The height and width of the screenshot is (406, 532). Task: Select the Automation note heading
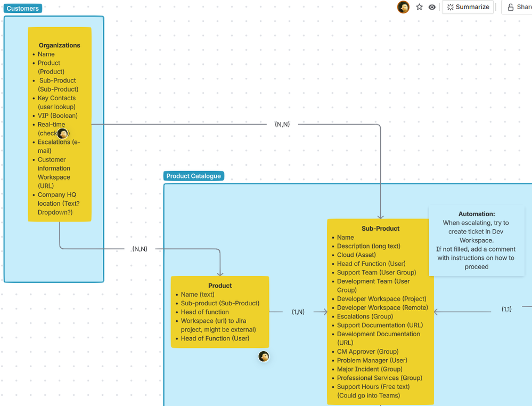(x=477, y=214)
